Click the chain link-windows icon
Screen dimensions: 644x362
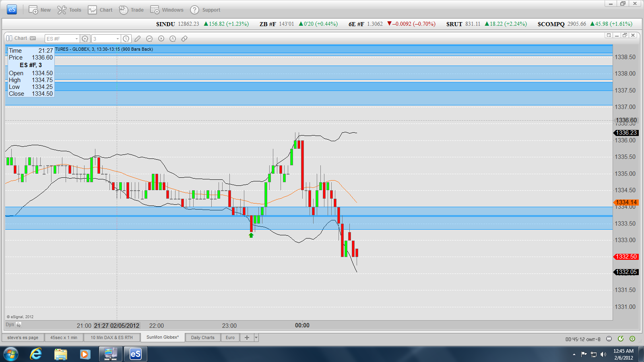184,39
